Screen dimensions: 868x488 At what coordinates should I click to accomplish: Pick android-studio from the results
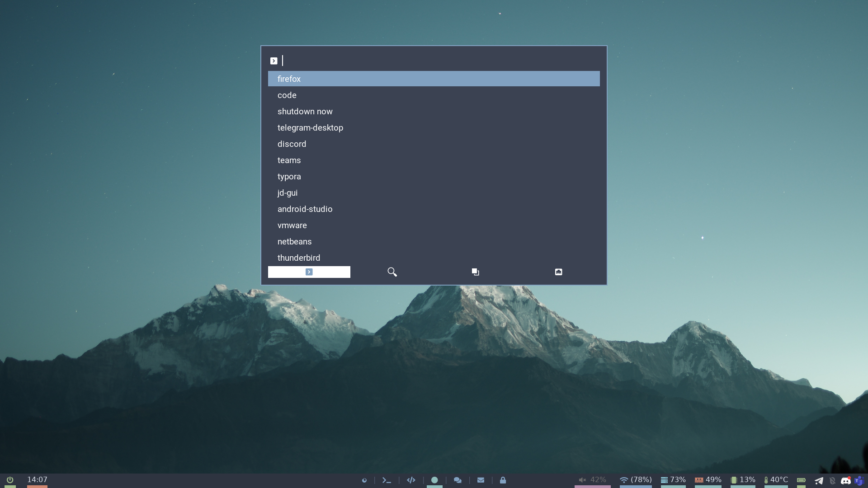pyautogui.click(x=305, y=209)
